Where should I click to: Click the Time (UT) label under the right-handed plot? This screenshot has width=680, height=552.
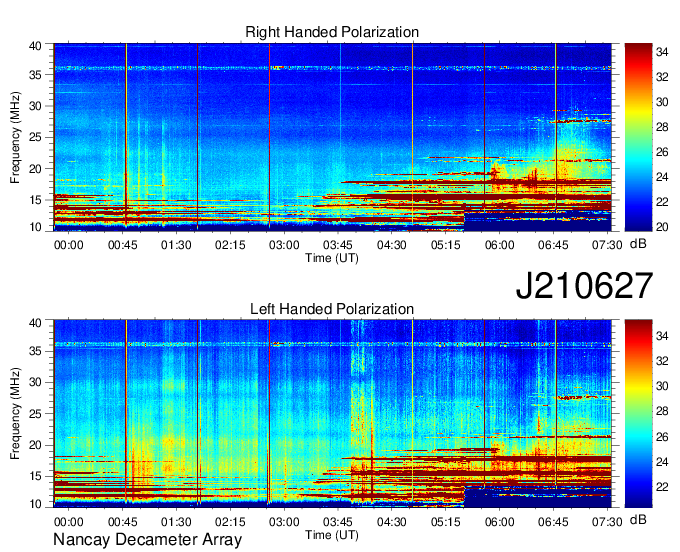click(332, 258)
